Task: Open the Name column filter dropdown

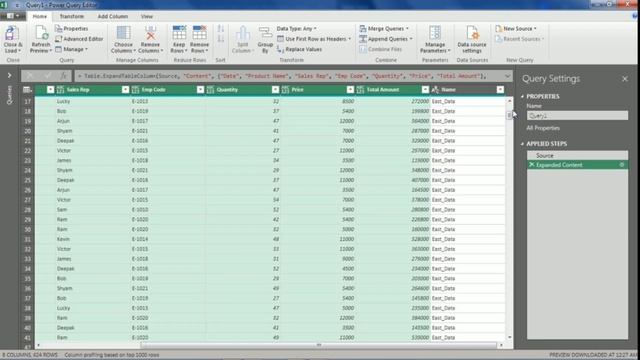Action: 500,89
